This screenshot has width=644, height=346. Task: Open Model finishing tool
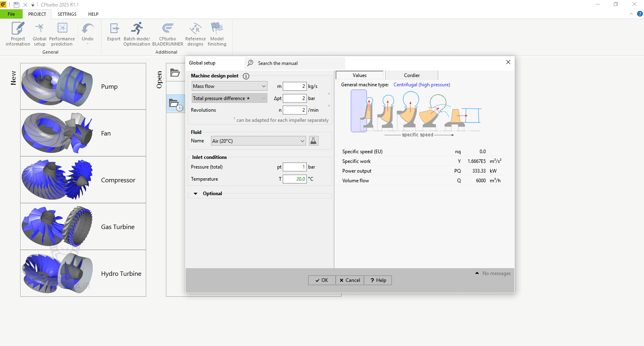tap(217, 34)
